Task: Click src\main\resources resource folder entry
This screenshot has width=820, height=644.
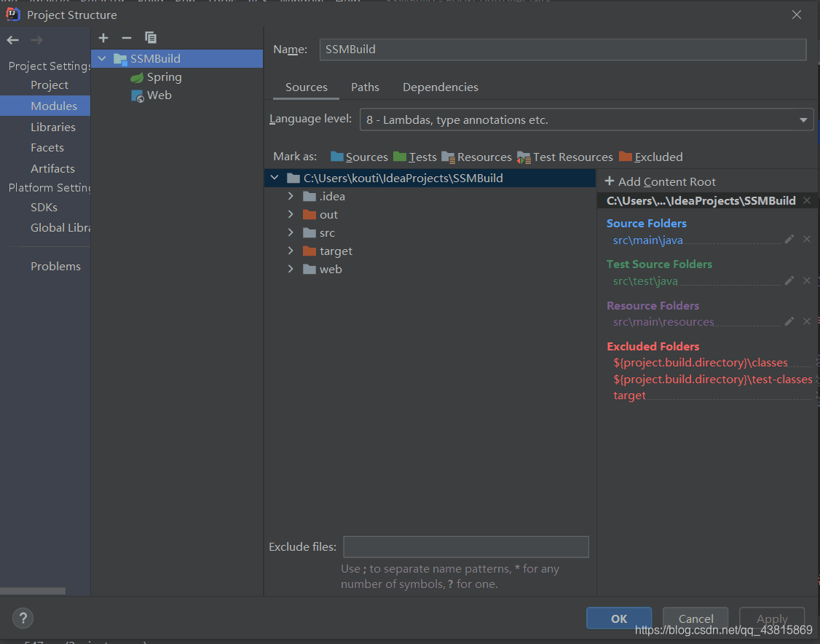Action: tap(663, 322)
